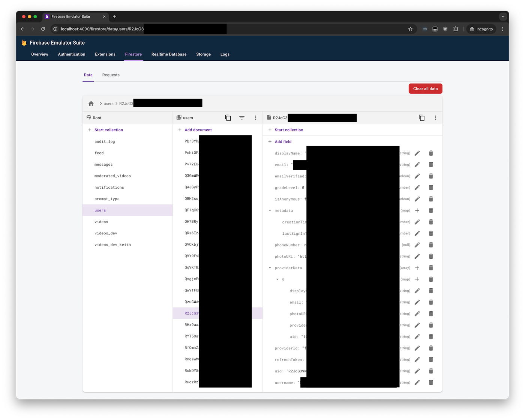Collapse providerData item 0
Screen dimensions: 525x420
point(277,279)
